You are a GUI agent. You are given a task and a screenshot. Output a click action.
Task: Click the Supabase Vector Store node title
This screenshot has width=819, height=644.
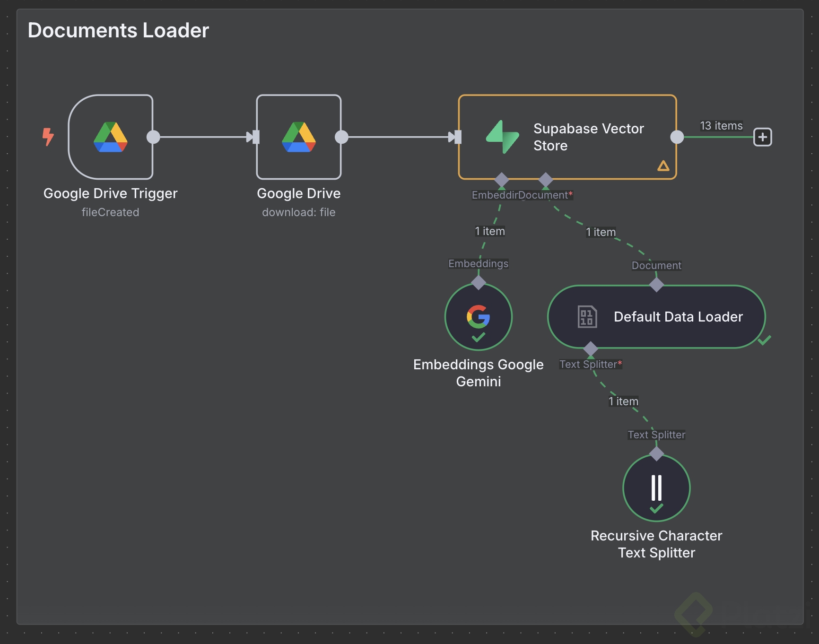(588, 137)
